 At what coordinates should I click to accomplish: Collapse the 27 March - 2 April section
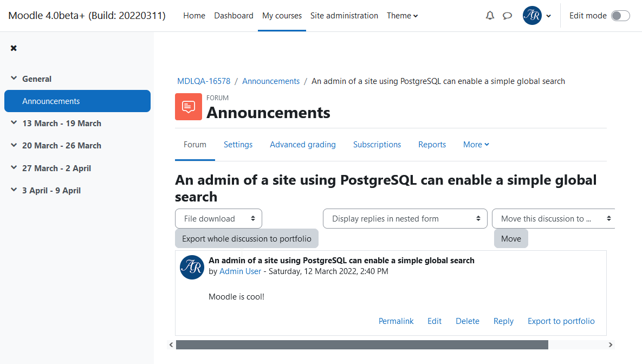coord(14,168)
